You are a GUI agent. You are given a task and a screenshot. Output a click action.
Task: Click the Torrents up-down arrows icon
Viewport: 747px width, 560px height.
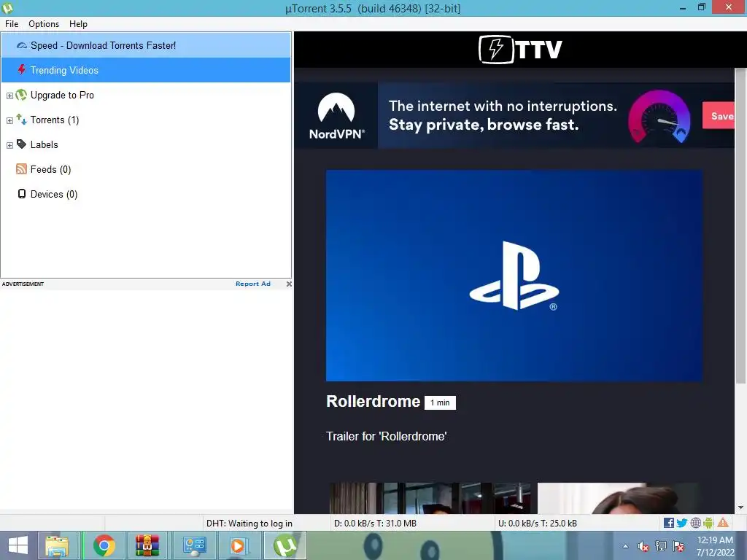[21, 119]
